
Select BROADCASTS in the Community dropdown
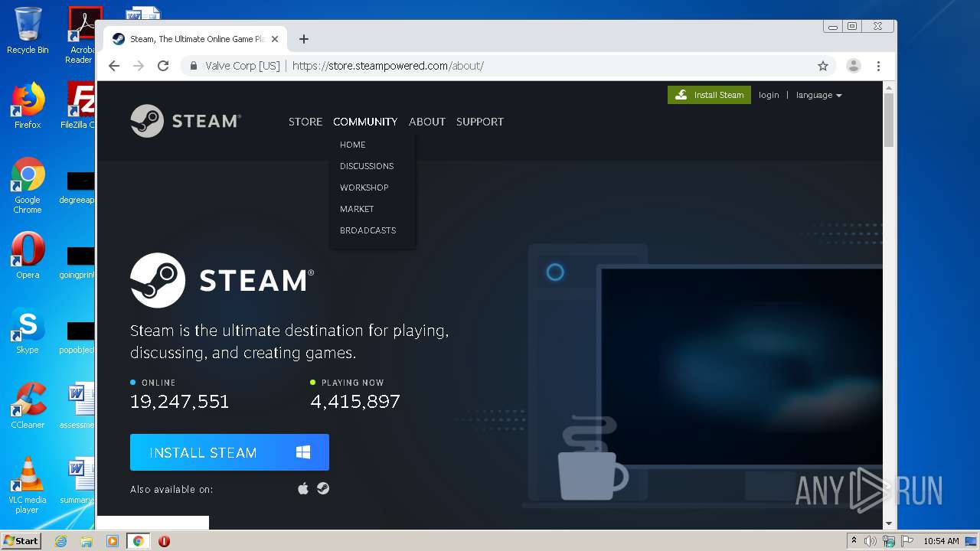[x=368, y=230]
